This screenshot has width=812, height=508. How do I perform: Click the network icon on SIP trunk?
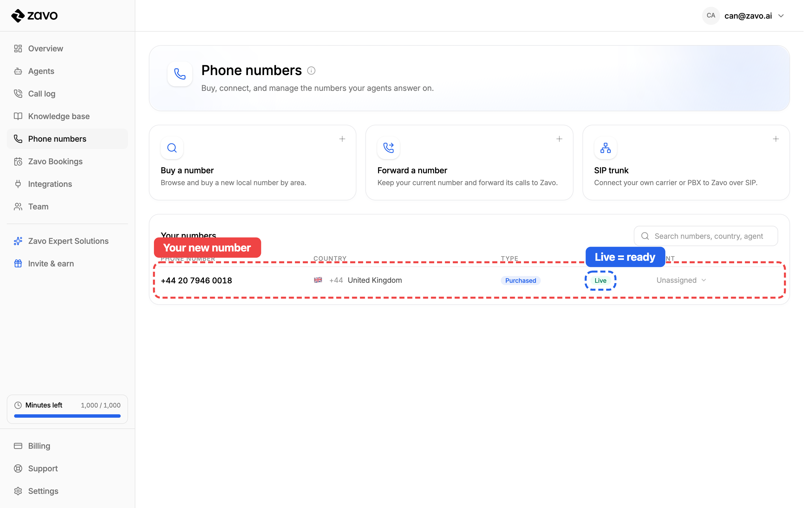605,148
